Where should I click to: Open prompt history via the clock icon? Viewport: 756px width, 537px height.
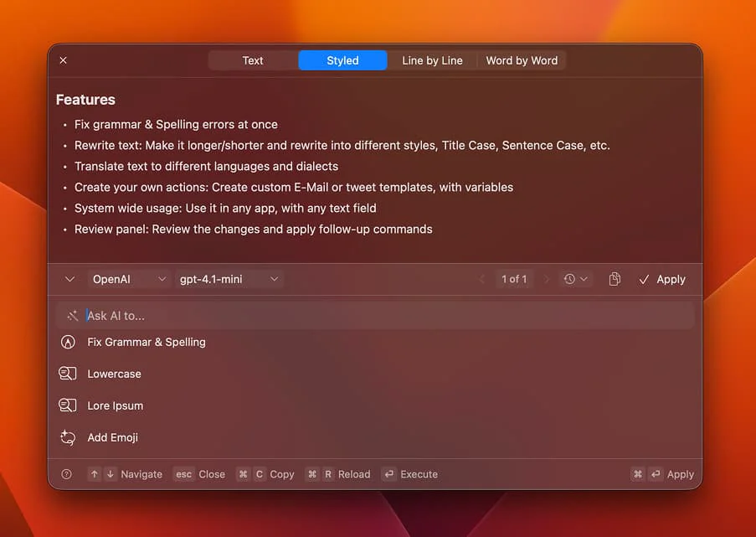570,279
